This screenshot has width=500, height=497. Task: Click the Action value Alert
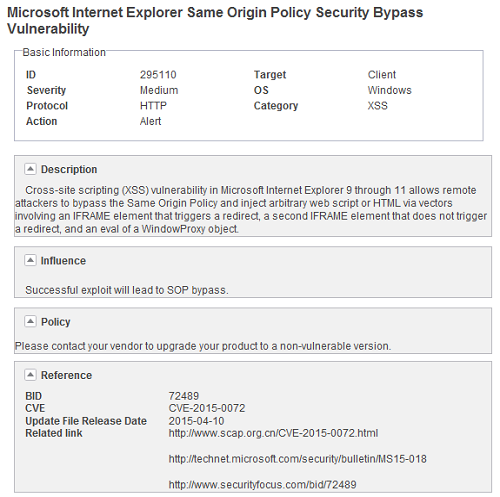[150, 121]
